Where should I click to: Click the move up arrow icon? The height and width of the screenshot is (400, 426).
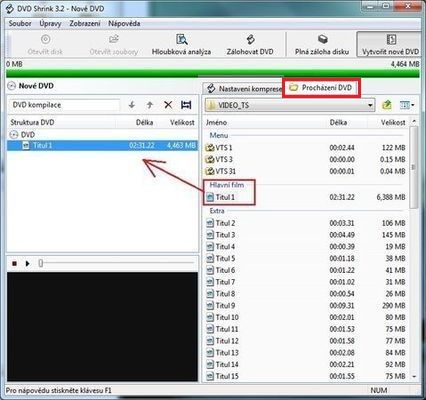150,105
